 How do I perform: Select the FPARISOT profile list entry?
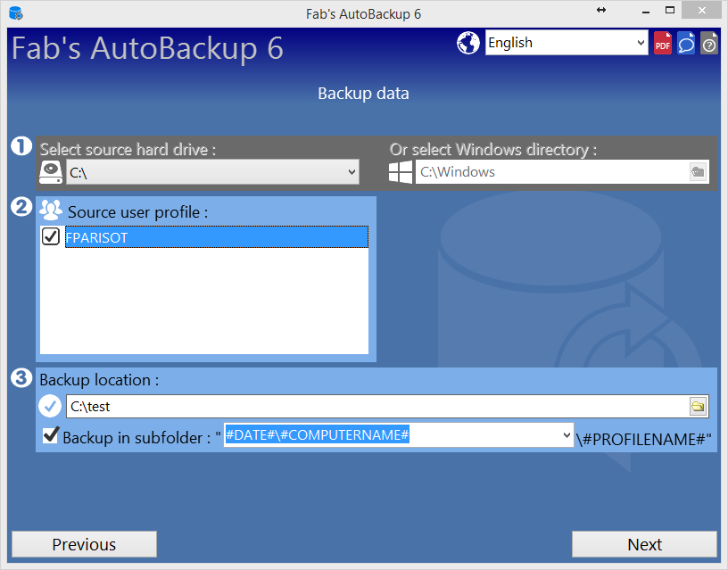[x=214, y=237]
